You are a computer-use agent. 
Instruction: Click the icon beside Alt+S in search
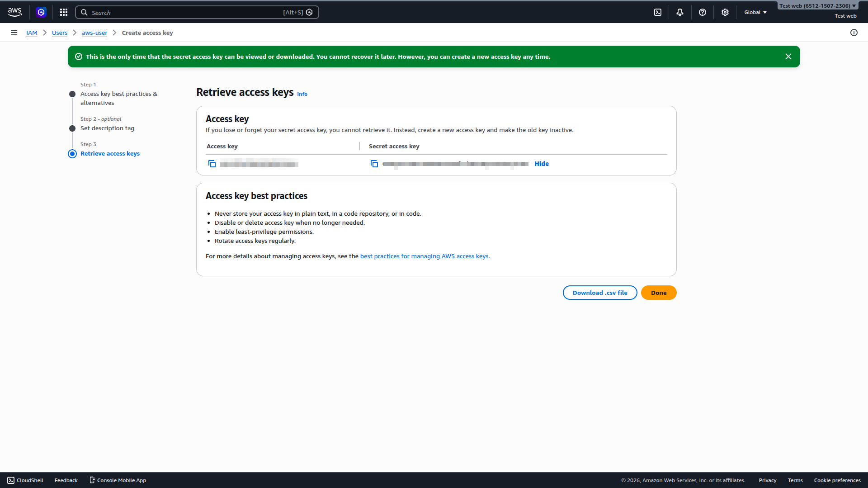click(309, 13)
